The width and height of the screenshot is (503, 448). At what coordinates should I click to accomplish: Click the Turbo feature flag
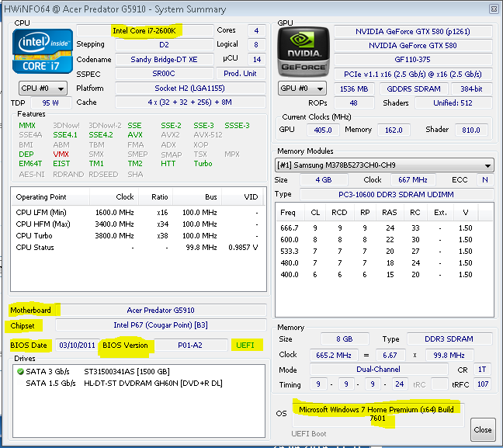203,164
